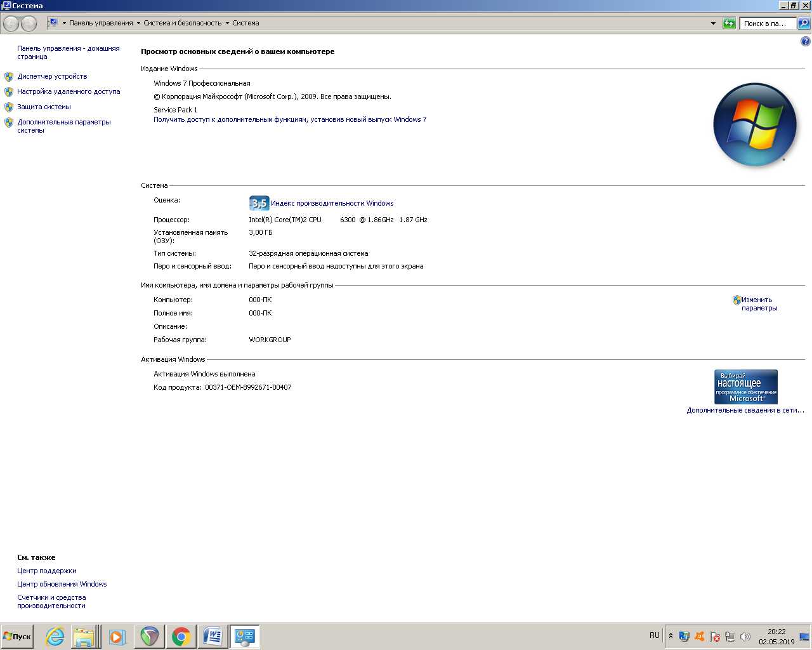812x650 pixels.
Task: Click the Show desktop button
Action: pyautogui.click(x=804, y=637)
